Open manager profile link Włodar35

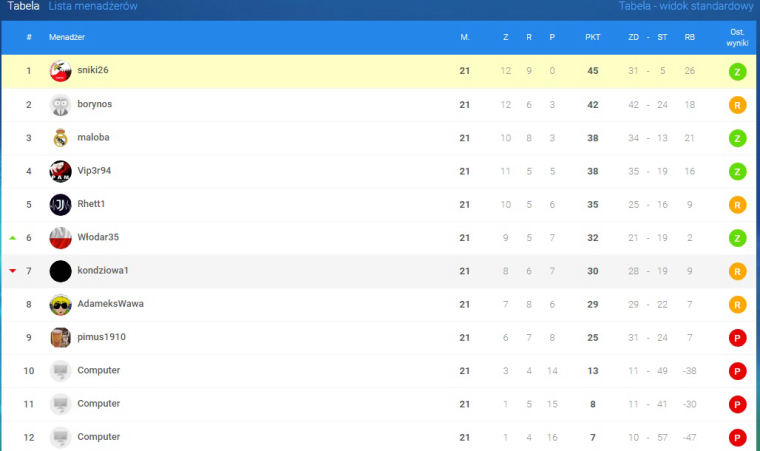(98, 237)
